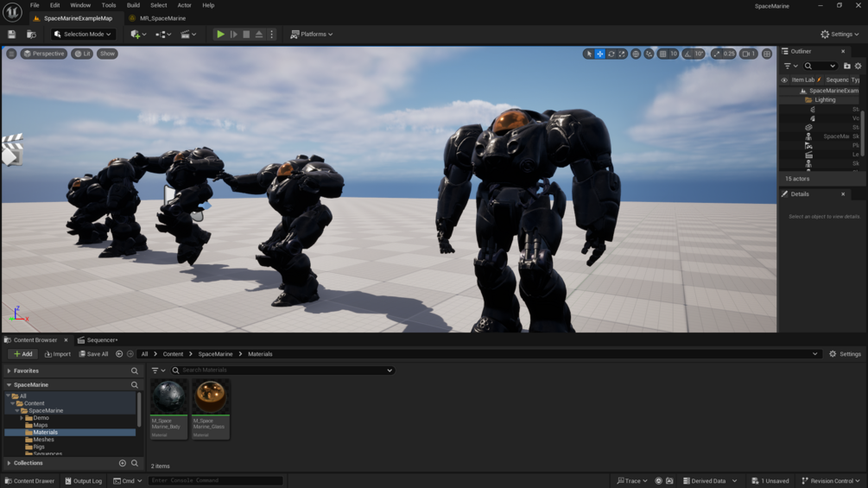Screen dimensions: 868x488
Task: Select the Meshes folder
Action: pyautogui.click(x=43, y=440)
